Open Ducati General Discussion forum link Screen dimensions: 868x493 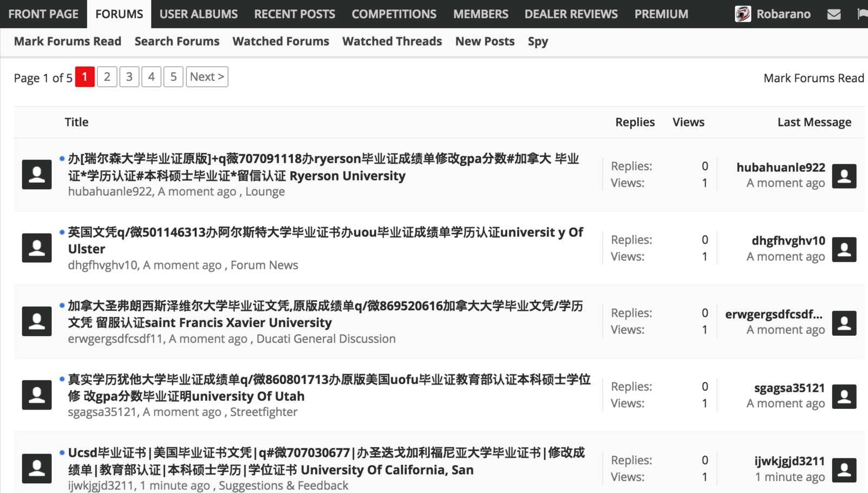pos(326,338)
